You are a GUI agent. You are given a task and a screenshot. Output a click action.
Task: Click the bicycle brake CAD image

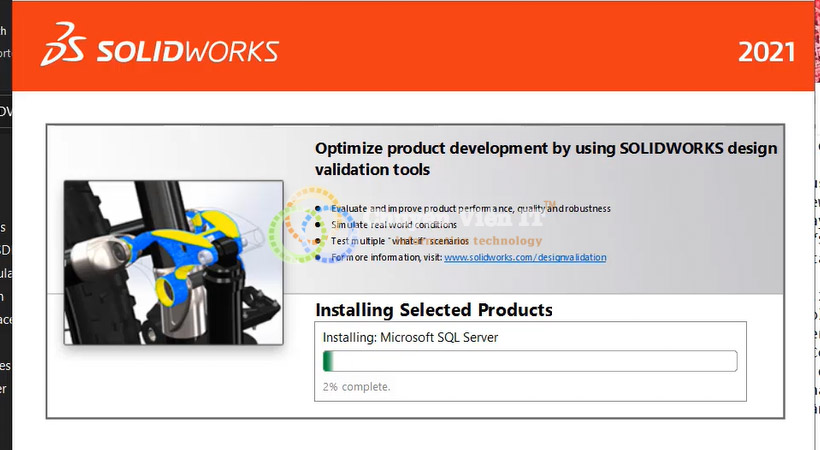(173, 262)
